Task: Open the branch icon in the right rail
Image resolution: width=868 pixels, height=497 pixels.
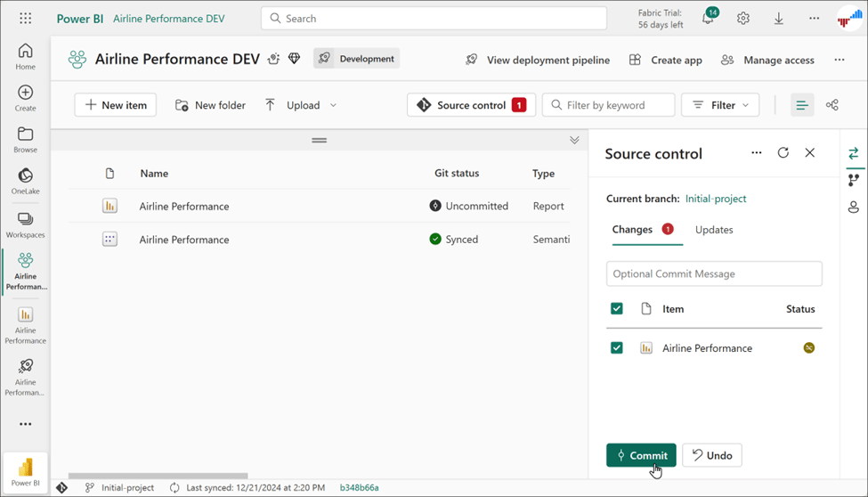Action: point(854,180)
